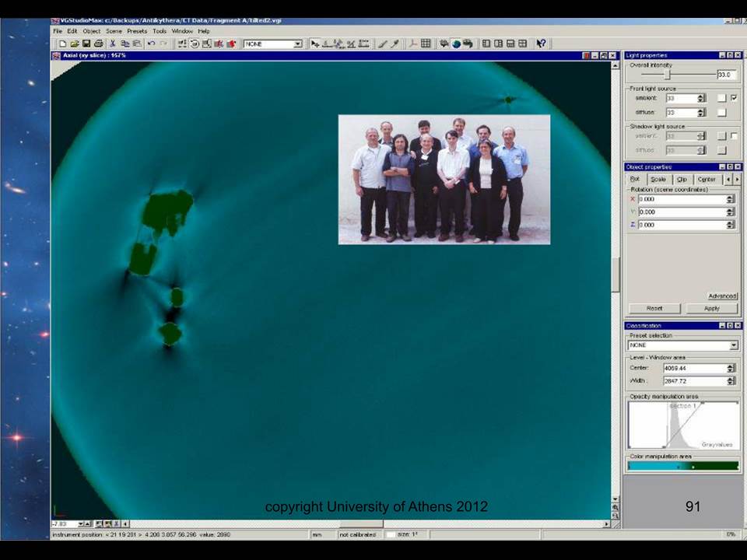The height and width of the screenshot is (560, 747).
Task: Click the Overall intensity value field
Action: pyautogui.click(x=727, y=75)
